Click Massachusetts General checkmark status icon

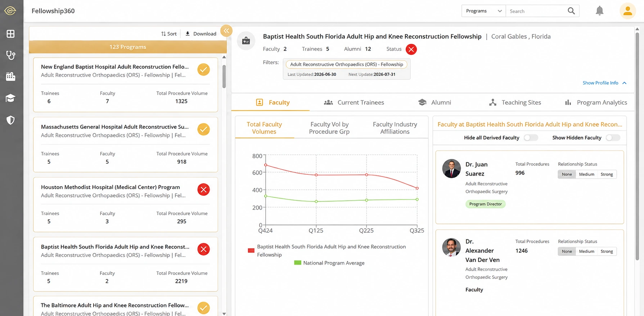click(x=203, y=129)
